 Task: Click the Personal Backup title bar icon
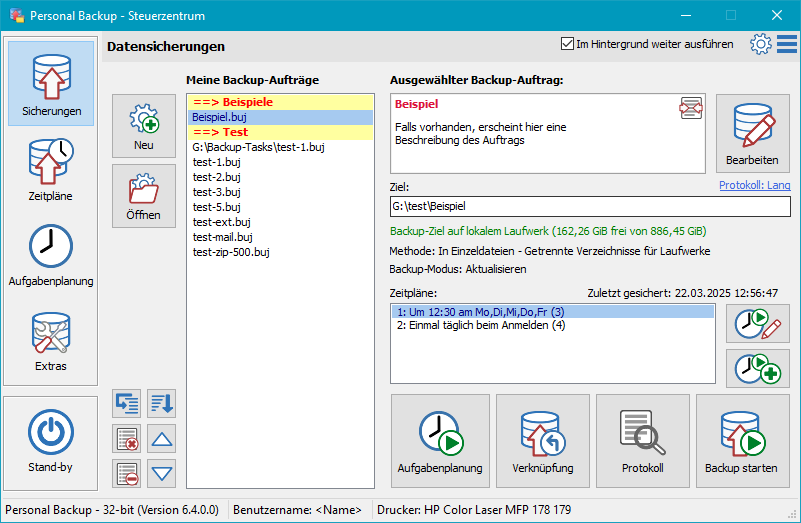tap(17, 15)
